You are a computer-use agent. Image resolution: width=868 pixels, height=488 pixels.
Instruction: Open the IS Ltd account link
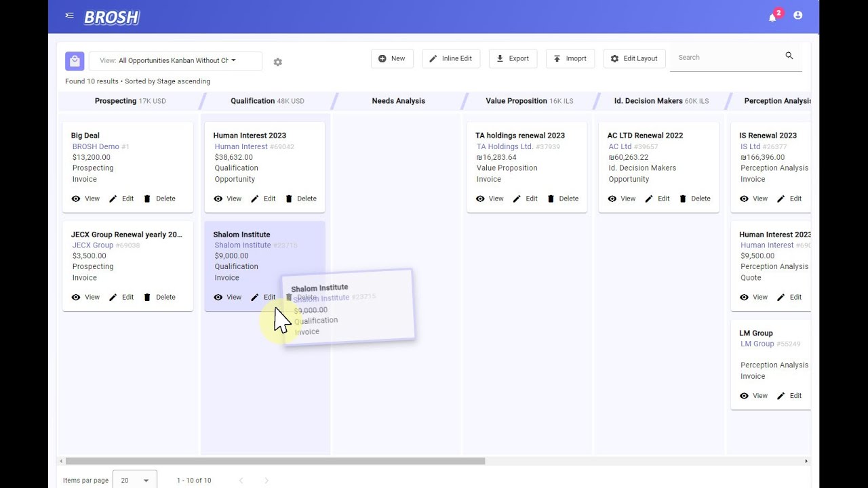pos(750,146)
